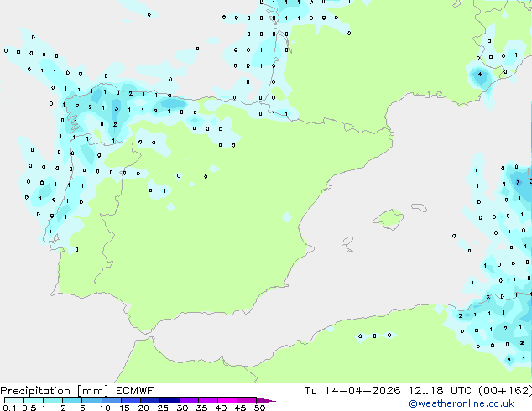Click the 'Precipitation [mm]' title text
This screenshot has width=532, height=411.
(55, 391)
